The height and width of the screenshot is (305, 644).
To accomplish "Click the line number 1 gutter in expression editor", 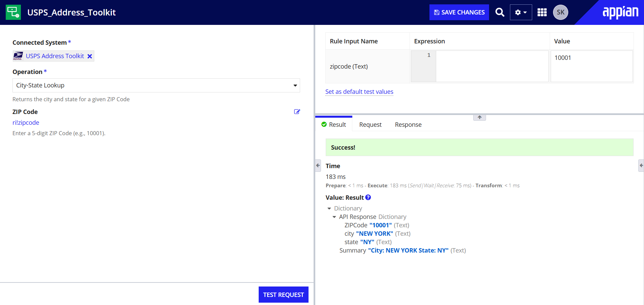I will coord(424,66).
